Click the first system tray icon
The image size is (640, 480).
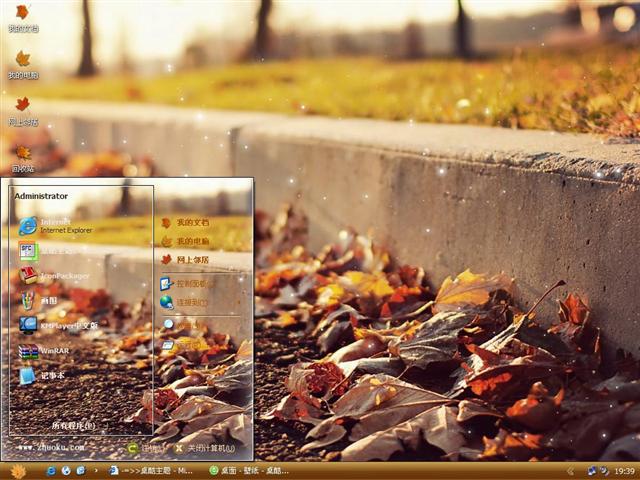(x=591, y=471)
